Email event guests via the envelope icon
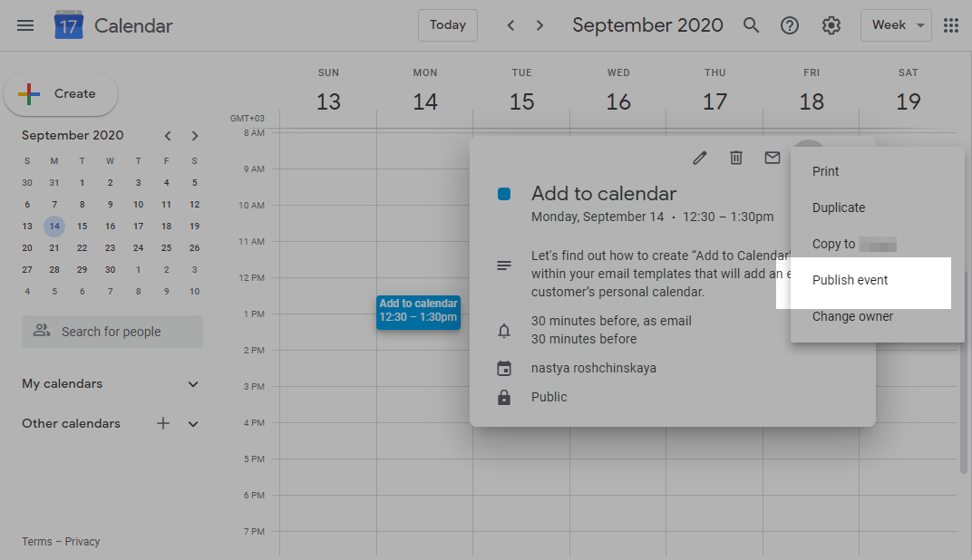 (772, 157)
